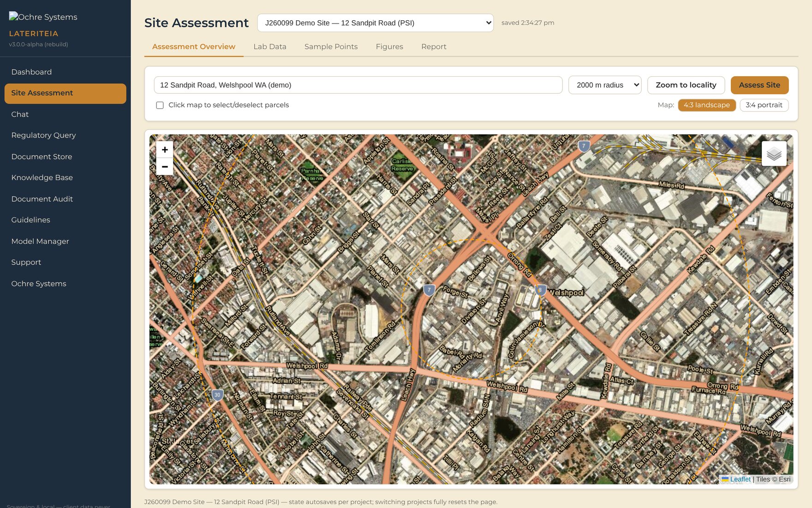Screen dimensions: 812x508
Task: Click the v3.0.0-alpha (rebuild) version text
Action: coord(38,44)
